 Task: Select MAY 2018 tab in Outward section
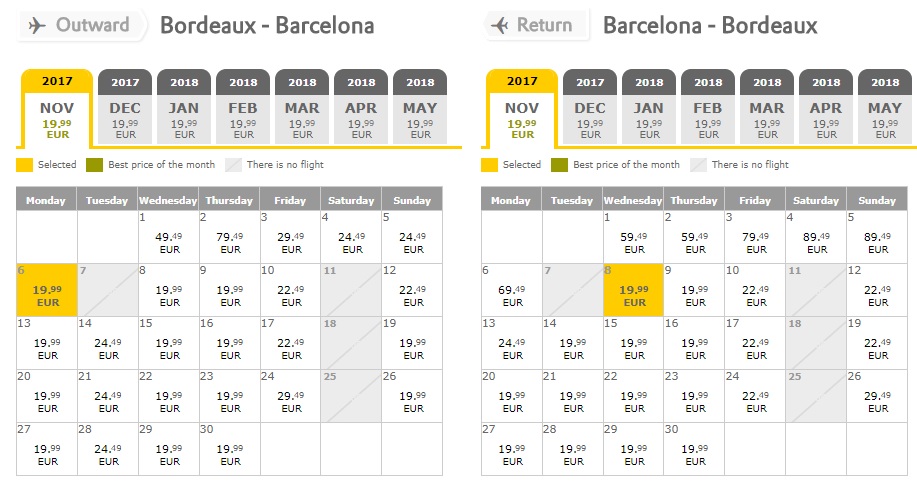point(420,106)
